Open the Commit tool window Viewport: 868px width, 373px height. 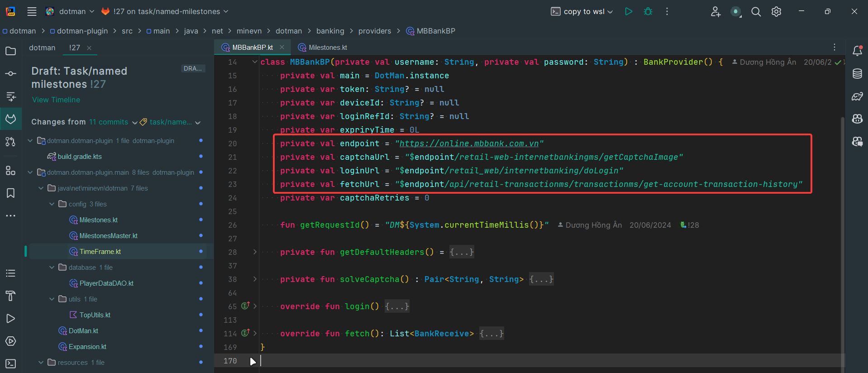(x=11, y=74)
